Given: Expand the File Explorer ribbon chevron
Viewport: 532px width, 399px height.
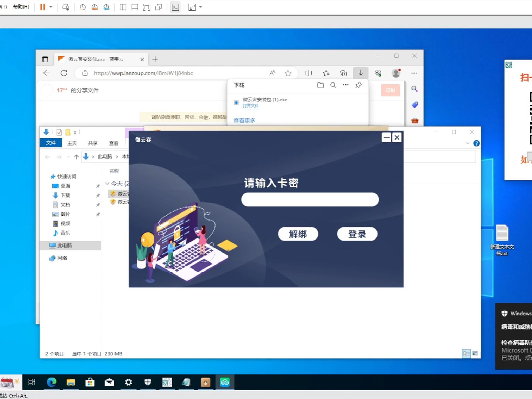Looking at the screenshot, I should [x=468, y=143].
